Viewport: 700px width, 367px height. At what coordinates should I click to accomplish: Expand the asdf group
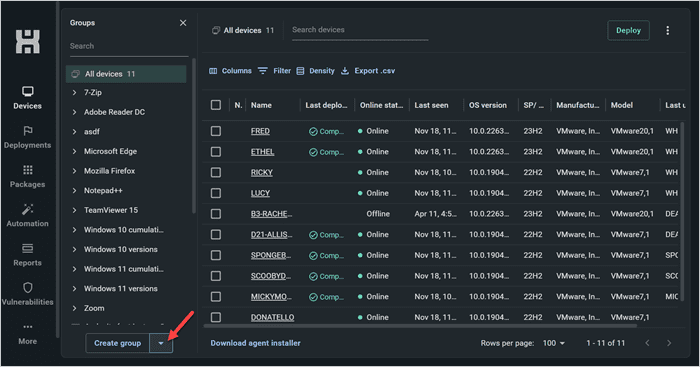click(74, 132)
